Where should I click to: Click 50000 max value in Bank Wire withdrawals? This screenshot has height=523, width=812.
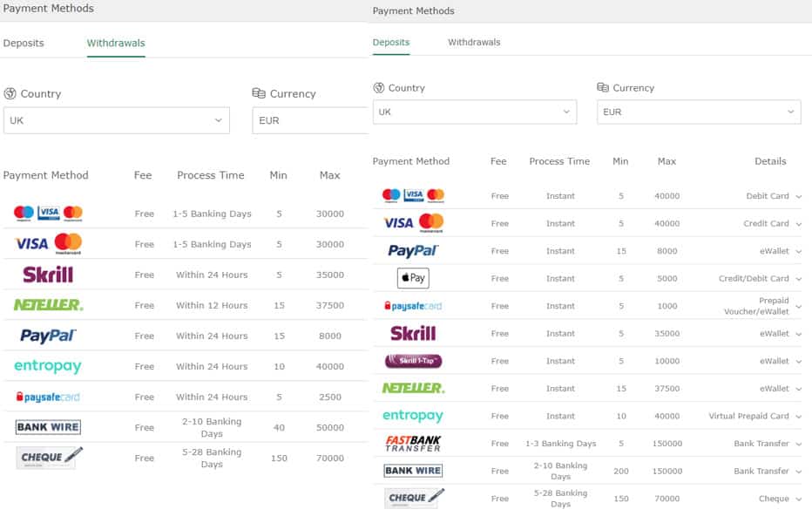[x=330, y=428]
